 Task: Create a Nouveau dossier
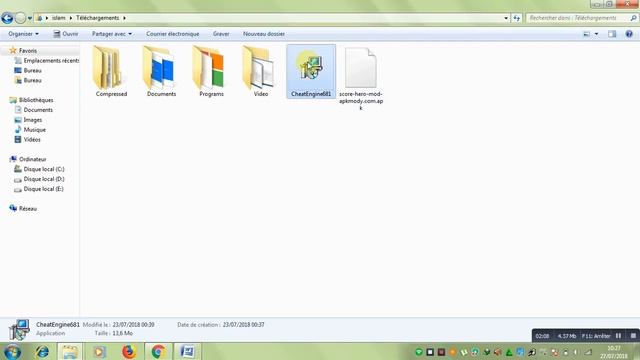pyautogui.click(x=264, y=34)
